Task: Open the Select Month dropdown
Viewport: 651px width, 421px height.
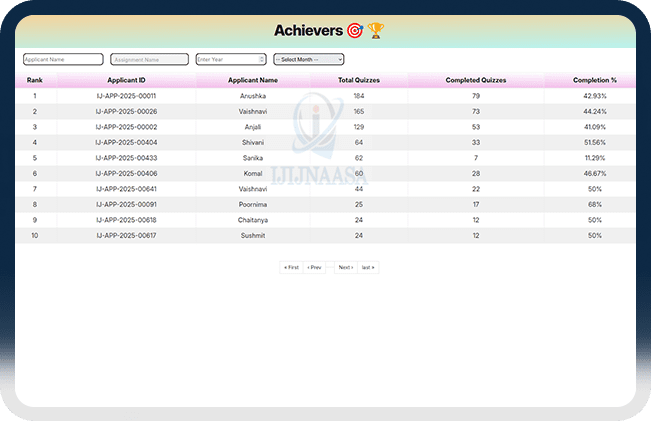Action: click(308, 60)
